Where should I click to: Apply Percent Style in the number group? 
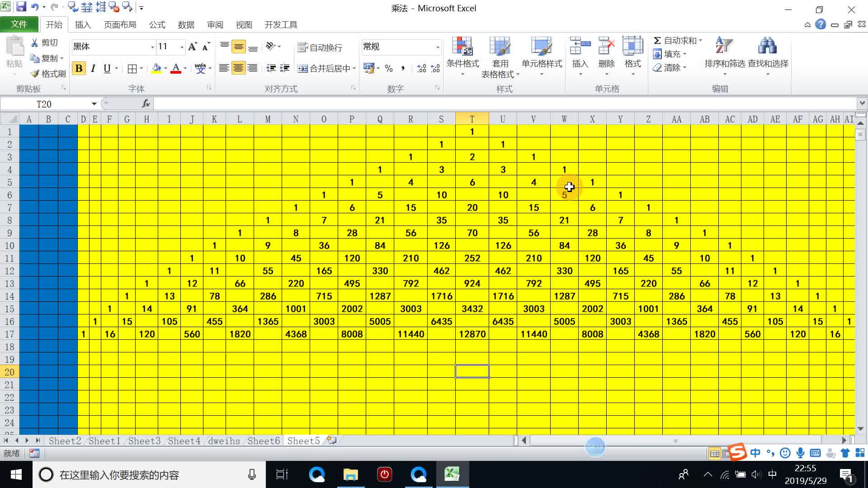pos(388,68)
